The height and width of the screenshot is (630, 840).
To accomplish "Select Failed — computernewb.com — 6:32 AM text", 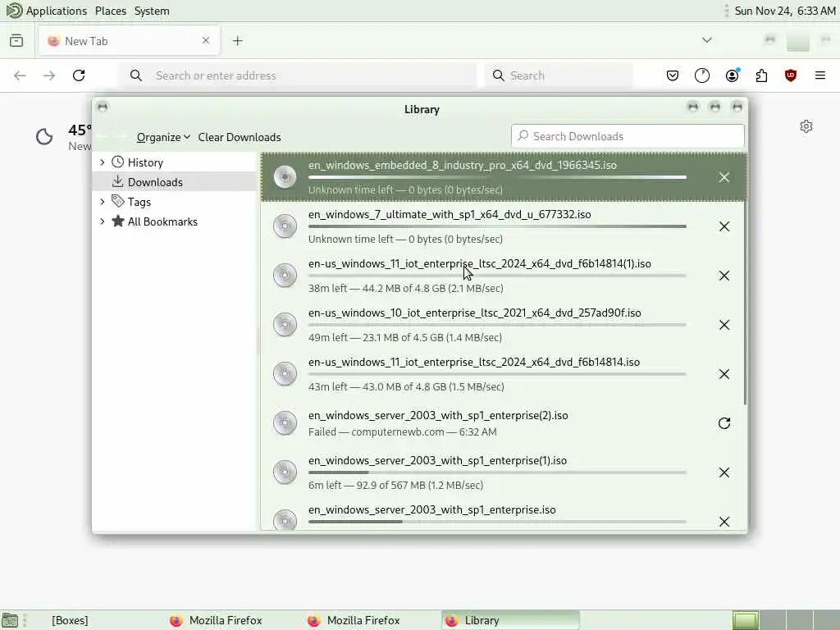I will (402, 431).
